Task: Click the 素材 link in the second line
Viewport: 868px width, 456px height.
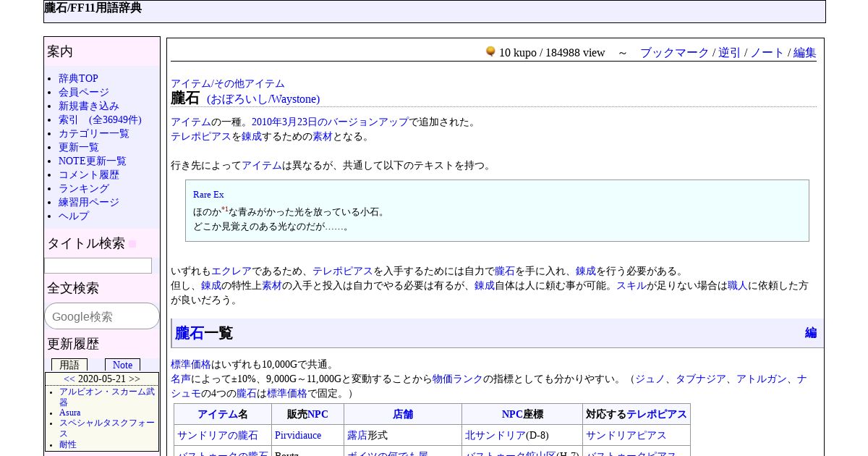Action: tap(323, 137)
